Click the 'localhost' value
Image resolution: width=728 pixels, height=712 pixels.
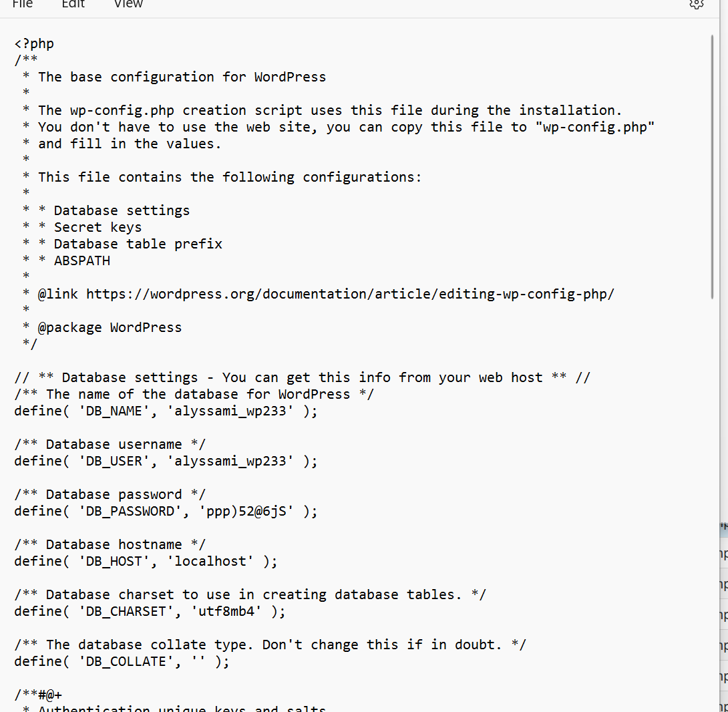pos(210,562)
